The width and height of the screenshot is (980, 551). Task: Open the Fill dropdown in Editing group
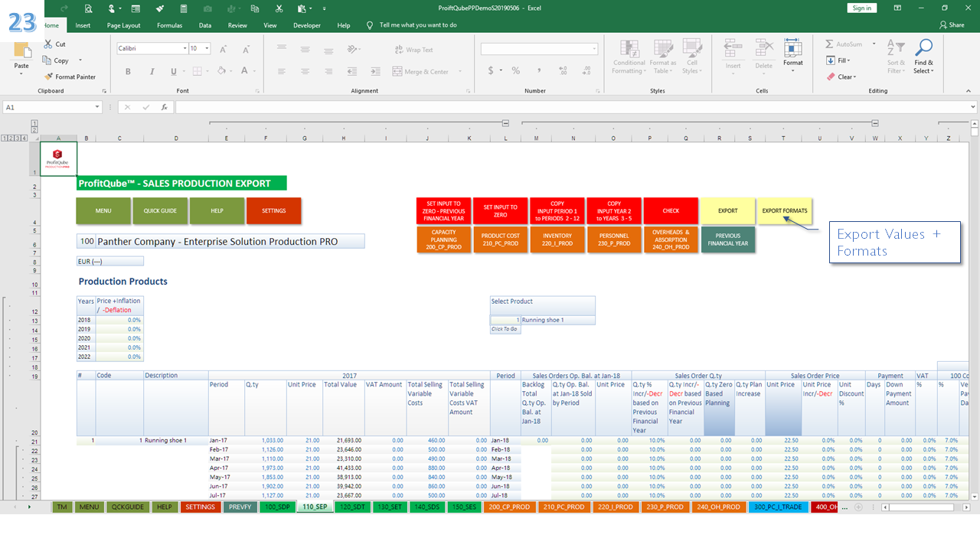(x=839, y=60)
